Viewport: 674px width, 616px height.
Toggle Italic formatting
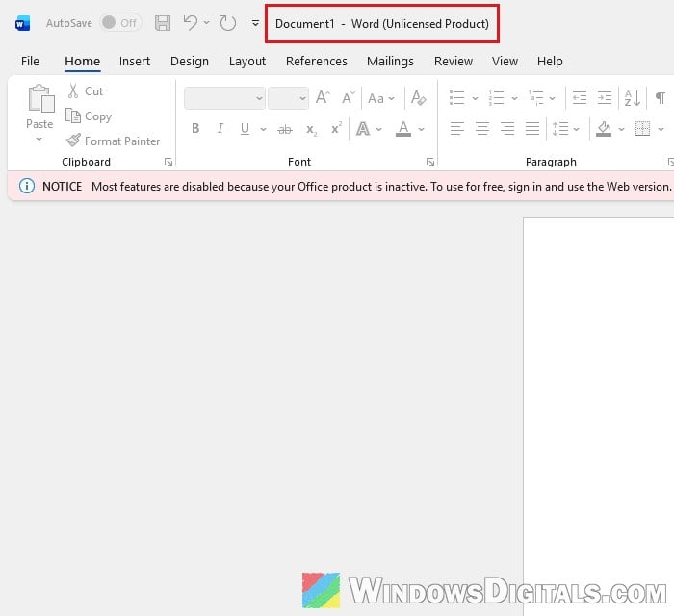(x=220, y=128)
